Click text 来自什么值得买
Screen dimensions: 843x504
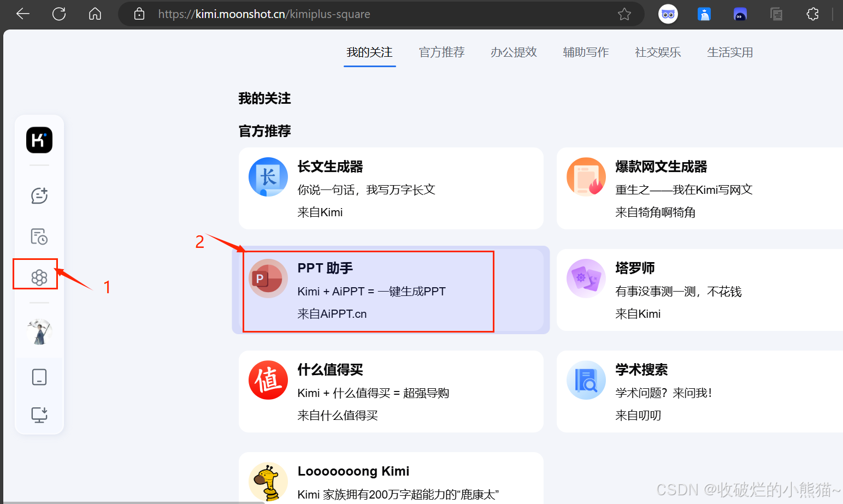point(338,416)
